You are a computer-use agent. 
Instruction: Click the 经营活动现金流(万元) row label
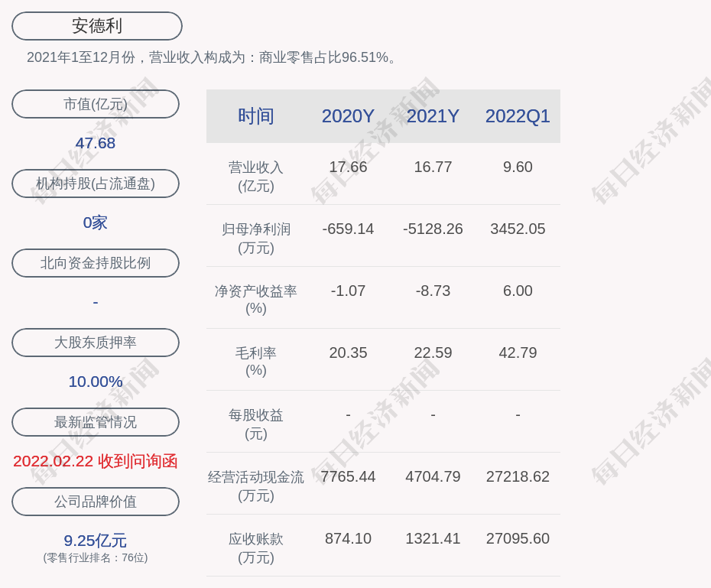pos(256,486)
